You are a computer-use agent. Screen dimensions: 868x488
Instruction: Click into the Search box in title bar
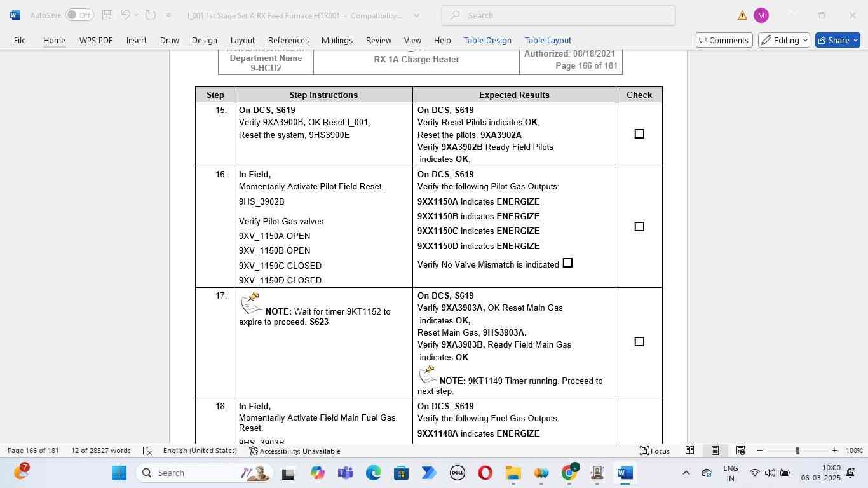coord(559,15)
